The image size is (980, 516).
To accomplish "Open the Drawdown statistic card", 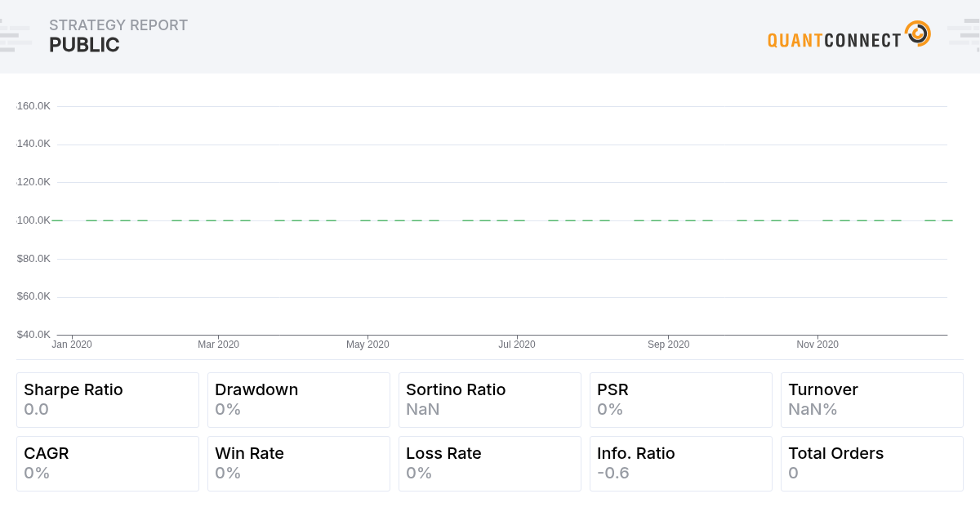I will tap(299, 400).
